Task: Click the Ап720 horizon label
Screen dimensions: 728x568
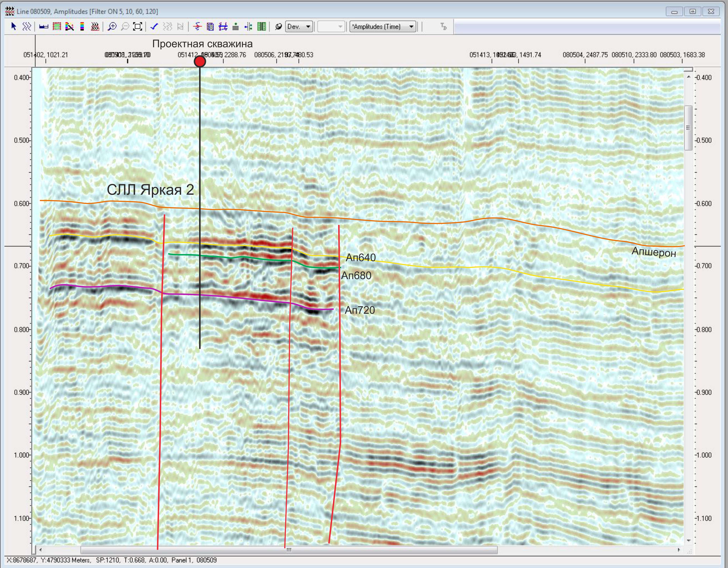Action: [360, 310]
